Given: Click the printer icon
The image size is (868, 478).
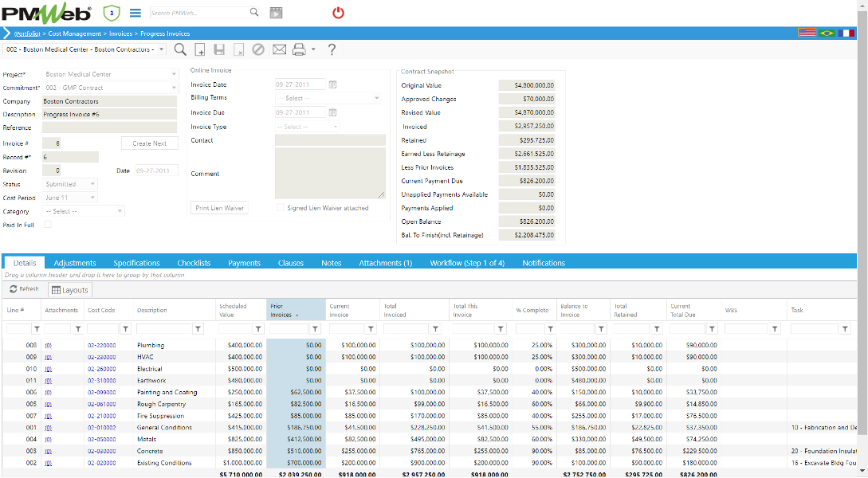Looking at the screenshot, I should pos(299,49).
